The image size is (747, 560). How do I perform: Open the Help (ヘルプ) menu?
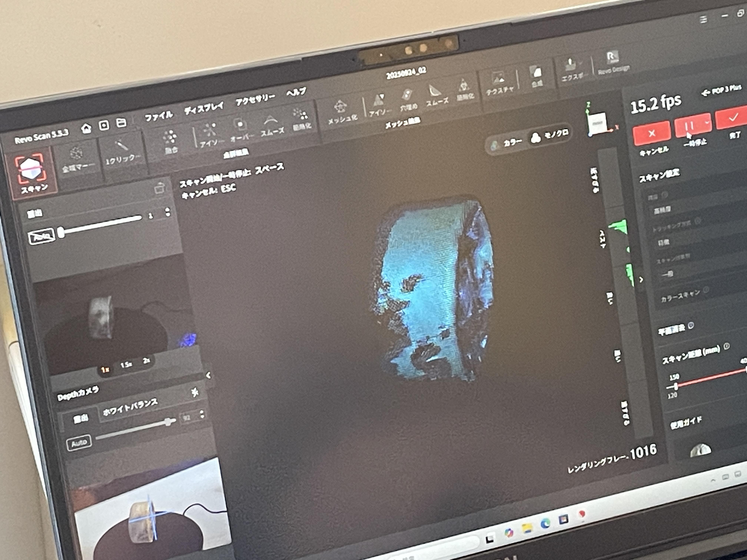296,92
